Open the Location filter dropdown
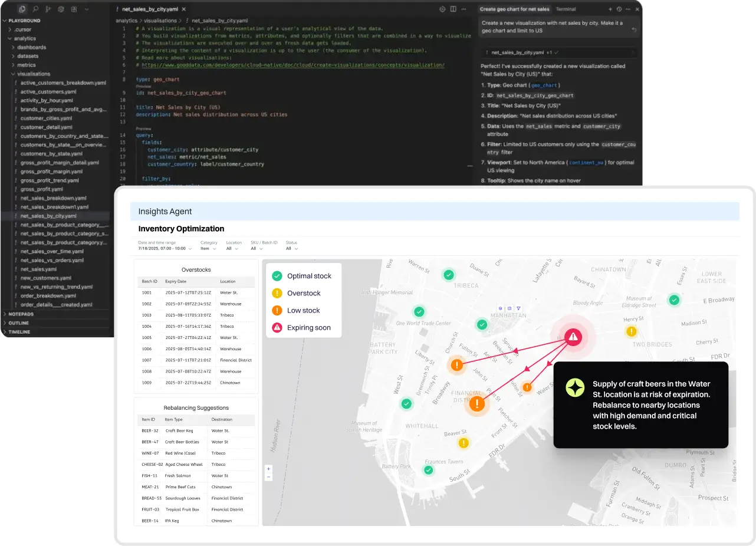The width and height of the screenshot is (756, 546). pyautogui.click(x=232, y=249)
